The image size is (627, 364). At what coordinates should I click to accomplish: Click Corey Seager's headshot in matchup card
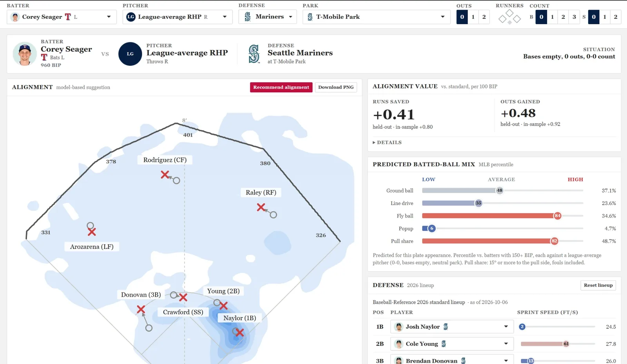click(x=25, y=54)
